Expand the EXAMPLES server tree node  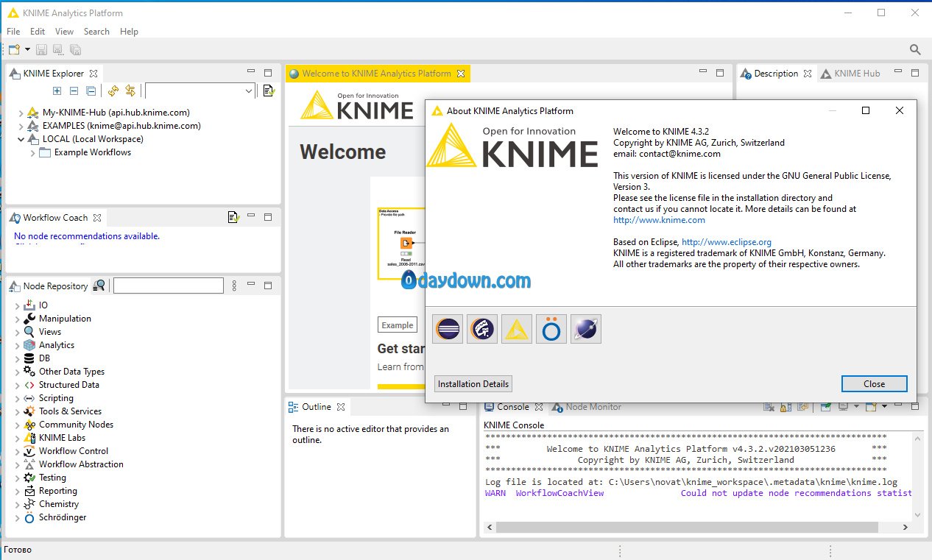click(x=21, y=126)
